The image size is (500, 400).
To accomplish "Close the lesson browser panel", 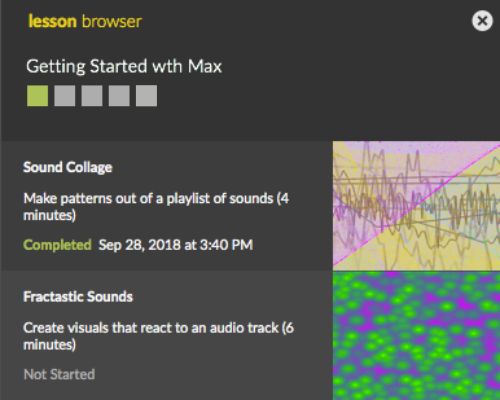I will 482,21.
